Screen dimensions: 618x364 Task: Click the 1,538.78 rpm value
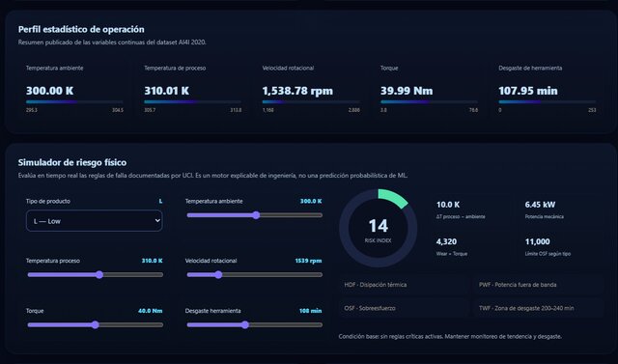tap(297, 91)
